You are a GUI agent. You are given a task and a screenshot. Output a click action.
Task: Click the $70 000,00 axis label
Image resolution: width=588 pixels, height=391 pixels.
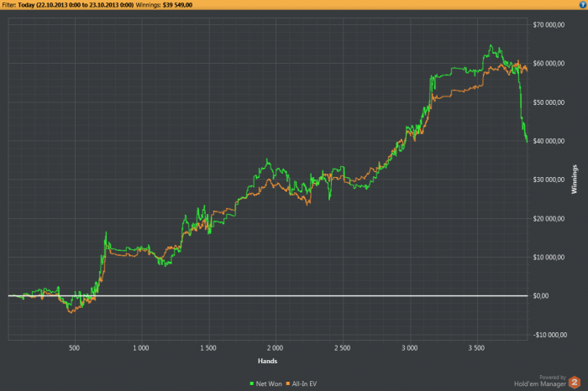(549, 24)
